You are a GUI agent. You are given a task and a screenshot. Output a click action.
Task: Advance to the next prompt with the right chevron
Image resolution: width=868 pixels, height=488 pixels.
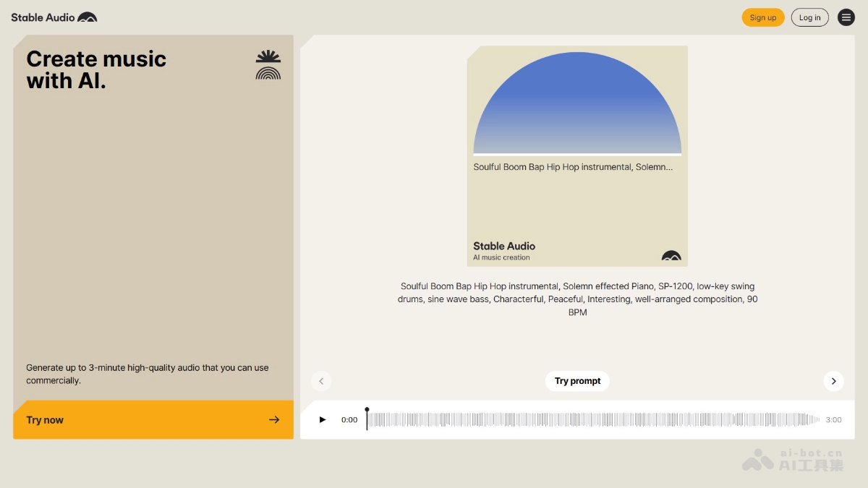(x=833, y=381)
